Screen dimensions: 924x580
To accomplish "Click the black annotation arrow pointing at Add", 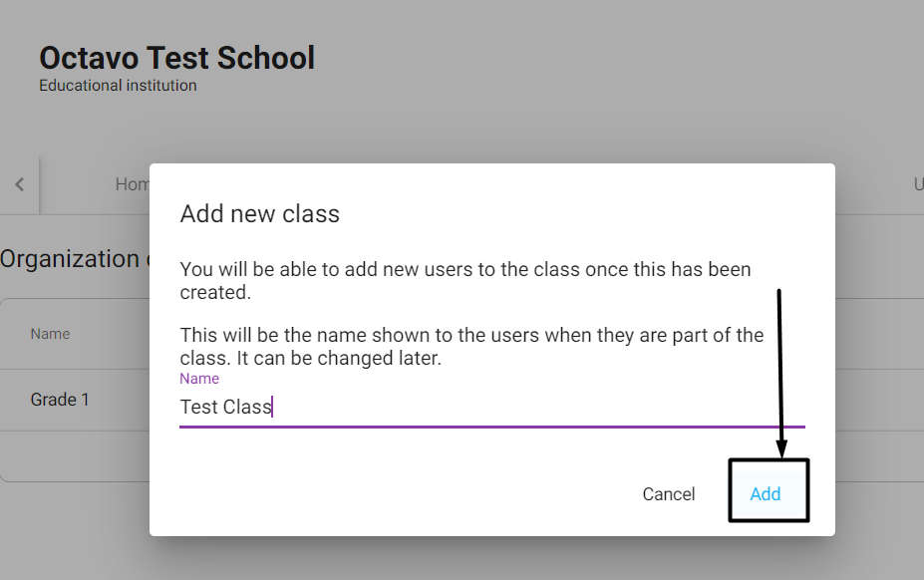I will click(780, 373).
